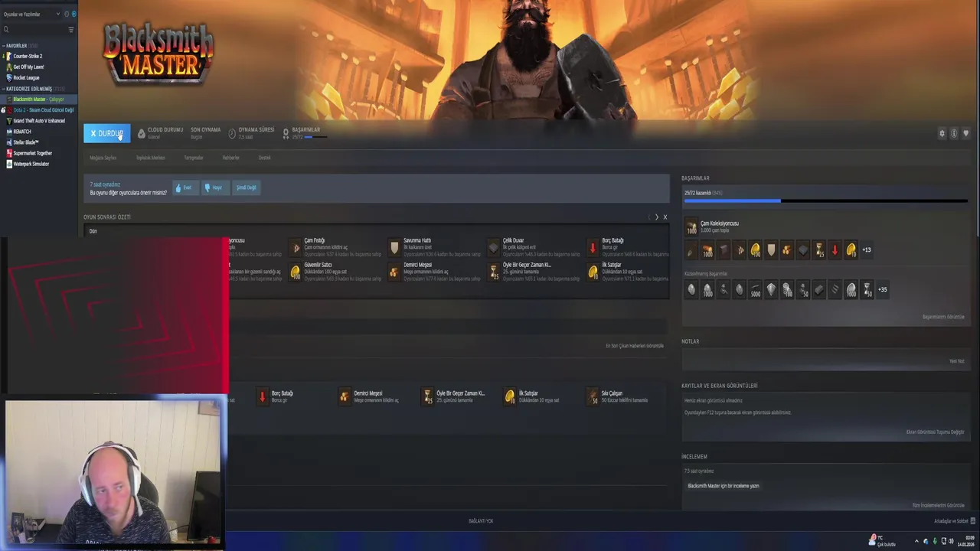
Task: Toggle the ready-to-play filter icon
Action: (x=73, y=14)
